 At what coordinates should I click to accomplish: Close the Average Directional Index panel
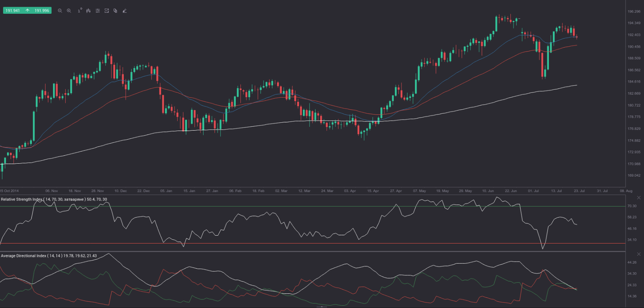coord(638,254)
